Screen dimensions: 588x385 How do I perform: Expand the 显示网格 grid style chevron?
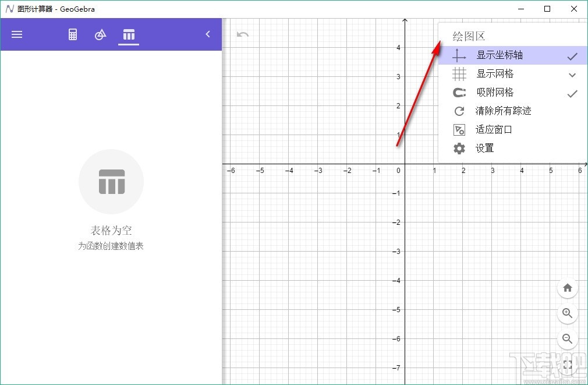coord(572,74)
